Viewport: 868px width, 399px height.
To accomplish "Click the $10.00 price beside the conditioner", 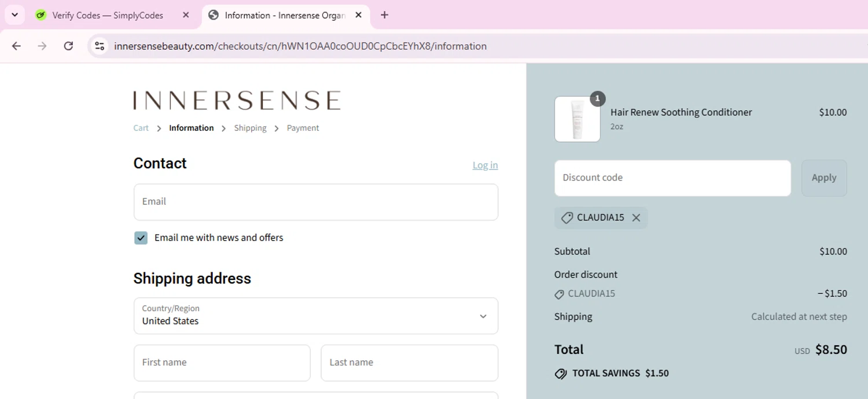I will point(833,113).
